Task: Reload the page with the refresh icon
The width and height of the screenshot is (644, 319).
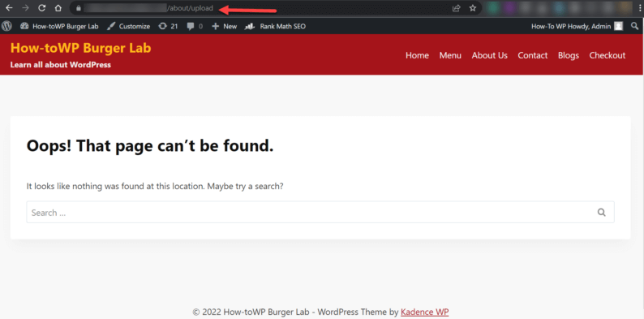Action: pyautogui.click(x=41, y=8)
